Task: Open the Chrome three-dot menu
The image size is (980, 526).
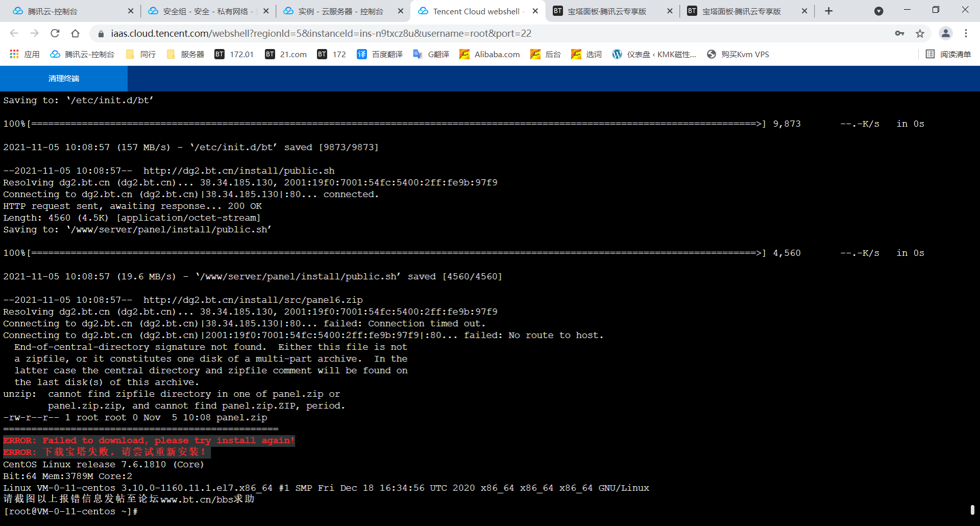Action: pos(966,33)
